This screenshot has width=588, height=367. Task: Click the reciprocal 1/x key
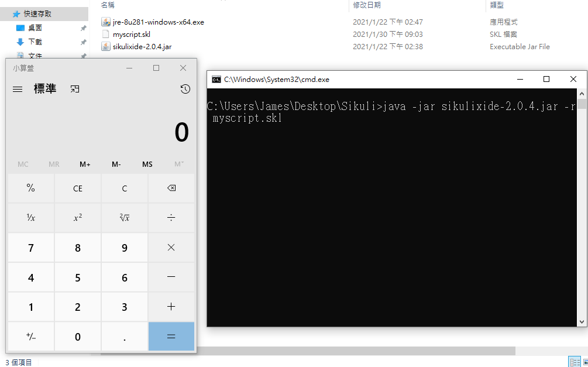coord(31,218)
